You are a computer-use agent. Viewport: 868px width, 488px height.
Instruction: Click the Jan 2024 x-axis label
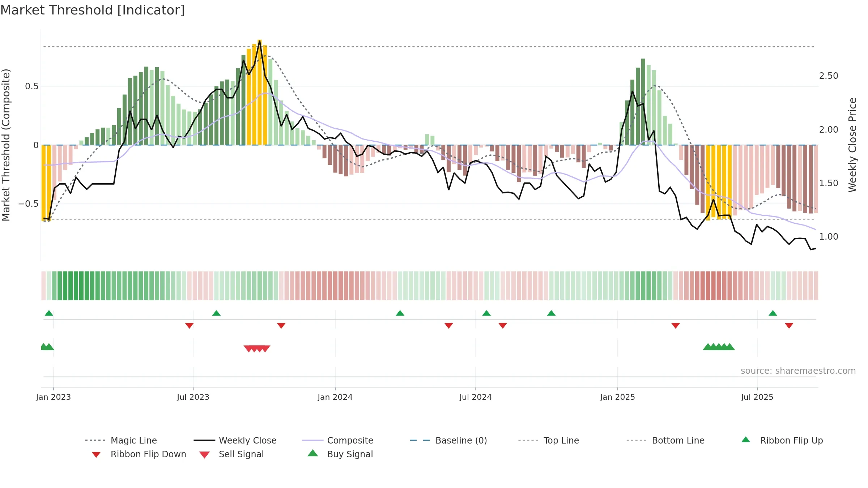[335, 397]
